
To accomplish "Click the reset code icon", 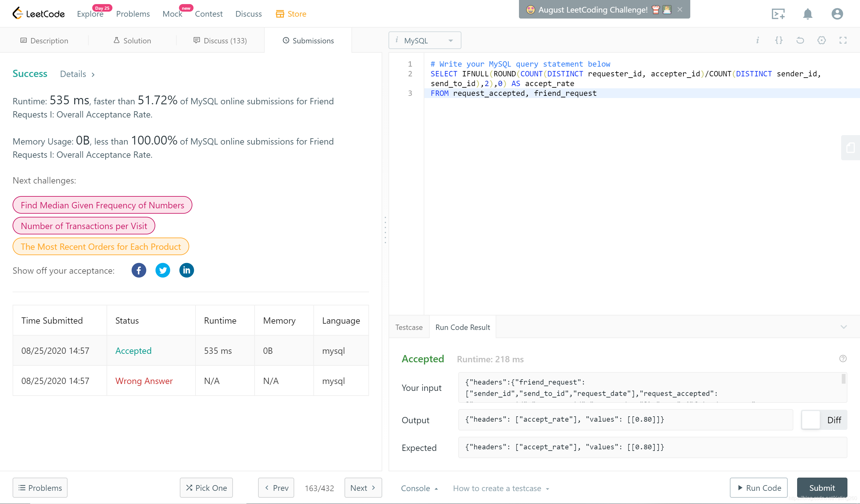I will tap(800, 41).
